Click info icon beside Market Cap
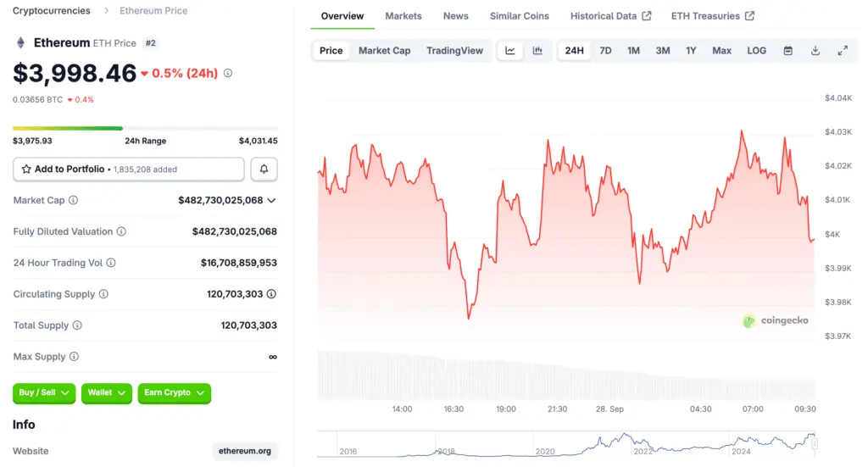 [73, 201]
